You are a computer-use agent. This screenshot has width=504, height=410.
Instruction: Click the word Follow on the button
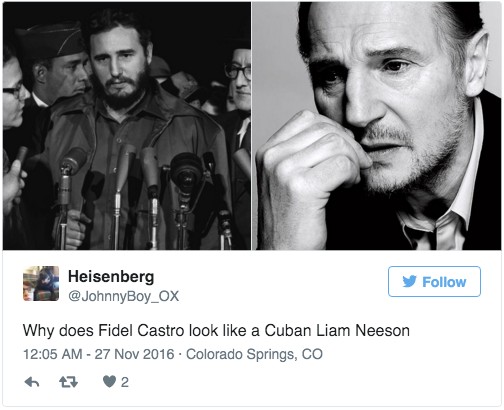(x=444, y=282)
